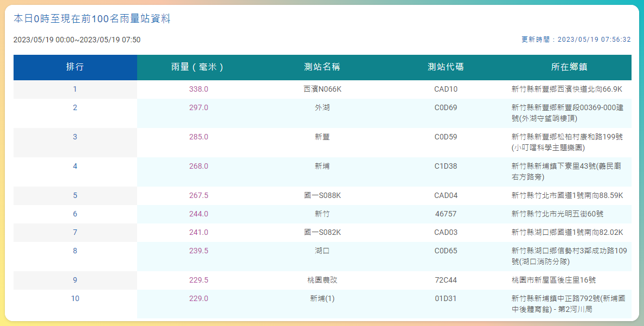The height and width of the screenshot is (326, 644).
Task: Click the 湖口 station name cell
Action: pos(322,257)
